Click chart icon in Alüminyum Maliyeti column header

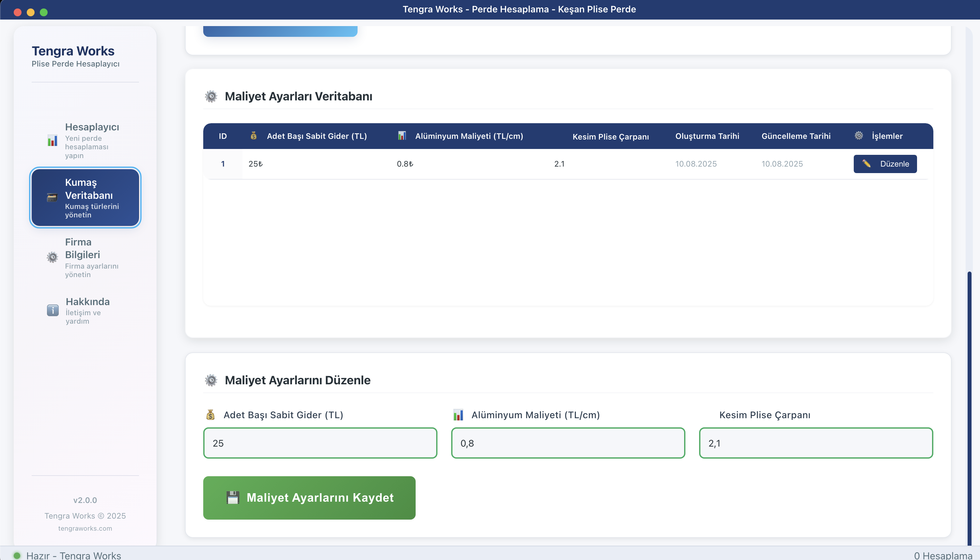(402, 136)
